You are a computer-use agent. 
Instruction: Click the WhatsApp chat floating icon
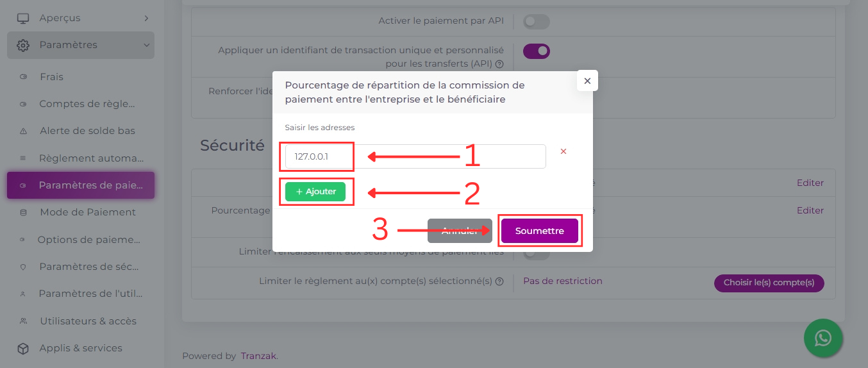[x=823, y=338]
